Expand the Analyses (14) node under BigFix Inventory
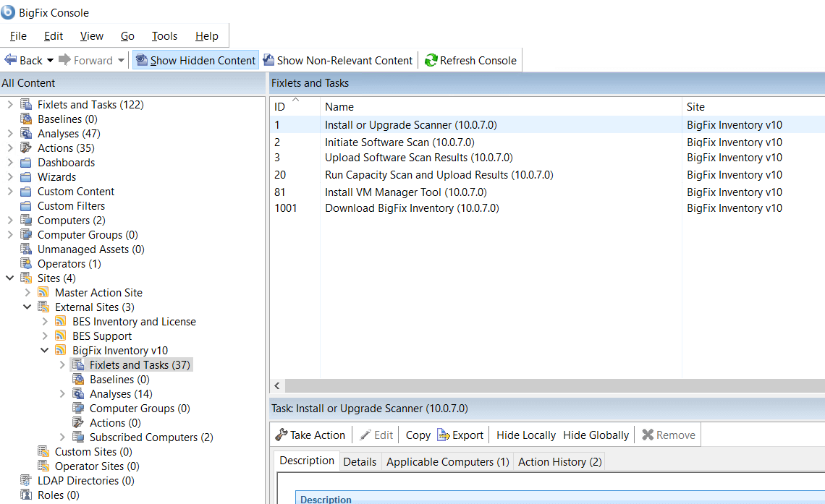The image size is (825, 504). coord(62,393)
